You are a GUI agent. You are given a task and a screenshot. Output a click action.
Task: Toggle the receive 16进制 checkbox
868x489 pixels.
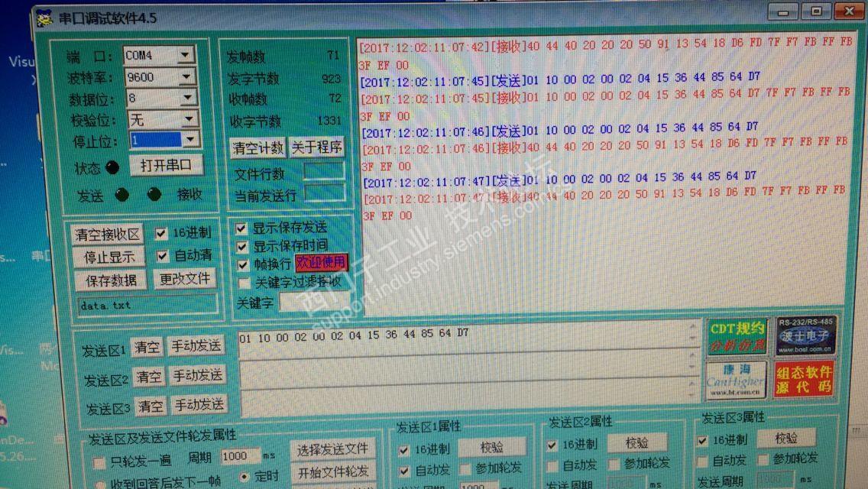(160, 233)
